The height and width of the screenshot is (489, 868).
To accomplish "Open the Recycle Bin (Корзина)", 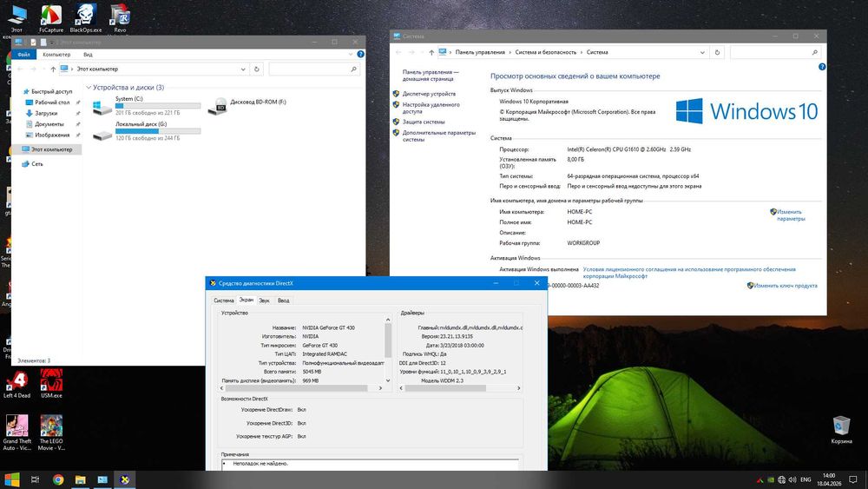I will pos(841,430).
